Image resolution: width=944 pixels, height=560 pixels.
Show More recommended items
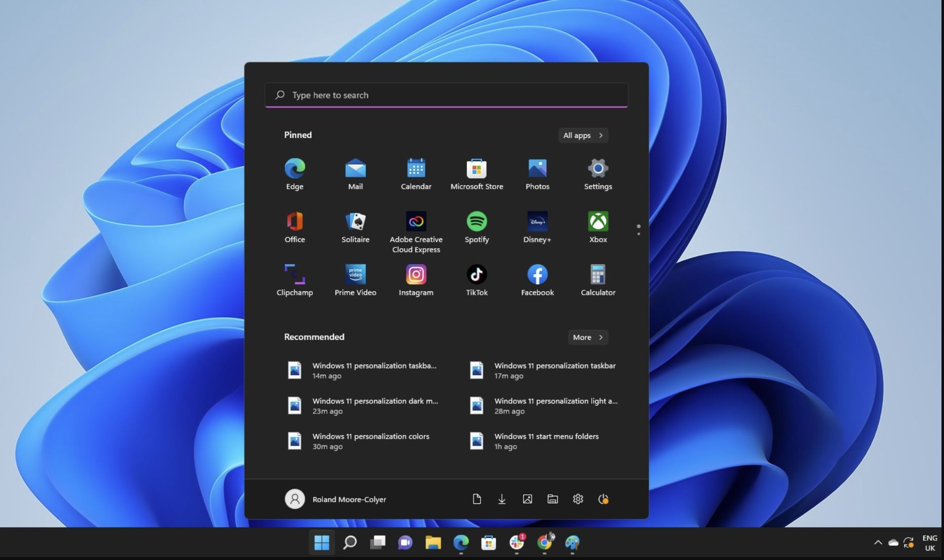[x=588, y=337]
